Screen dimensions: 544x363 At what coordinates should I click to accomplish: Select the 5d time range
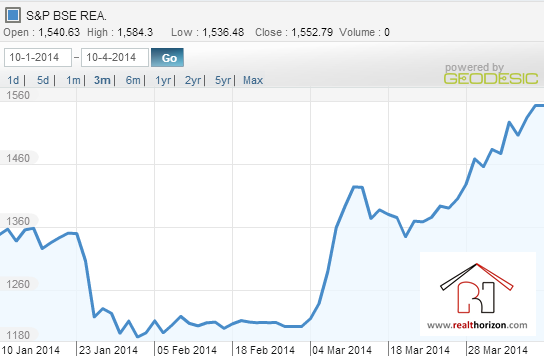pos(43,80)
